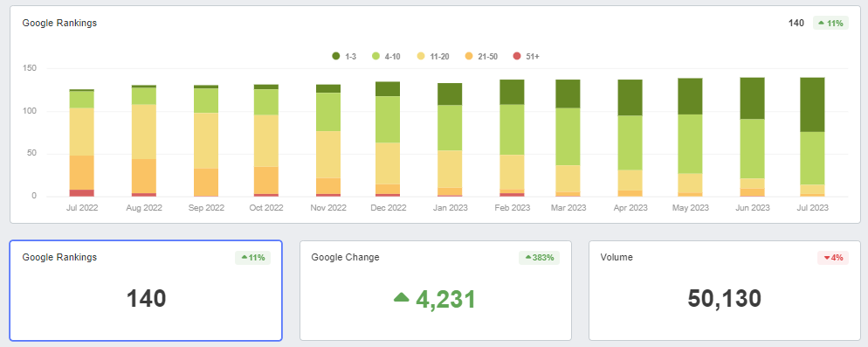Click the Mar 2023 bar
Image resolution: width=868 pixels, height=347 pixels.
[x=568, y=138]
